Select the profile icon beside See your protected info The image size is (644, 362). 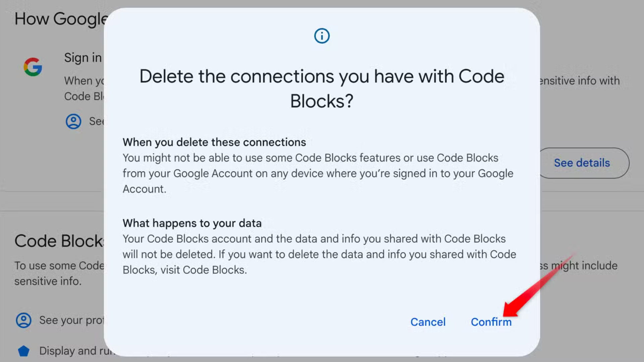(23, 320)
